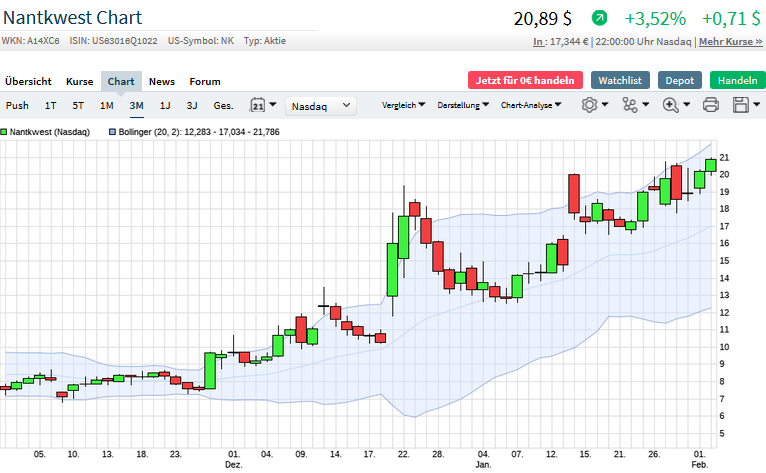Screen dimensions: 766x473
Task: Expand the save dropdown arrow
Action: click(x=756, y=104)
